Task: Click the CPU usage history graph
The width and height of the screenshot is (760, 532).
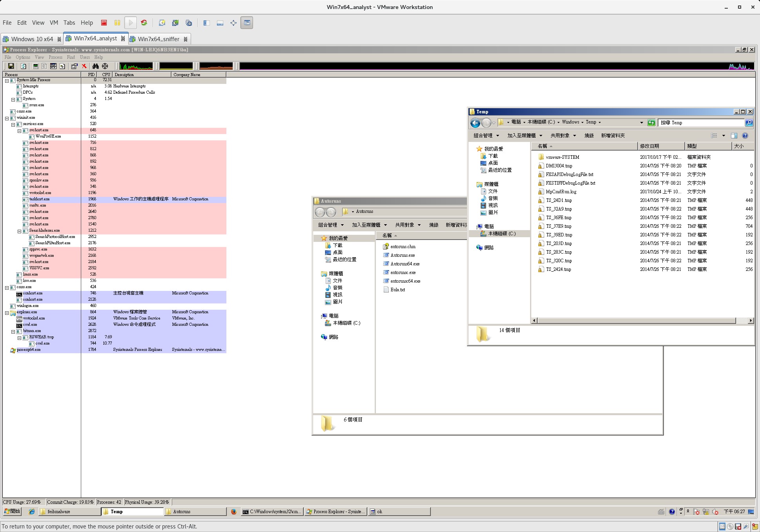Action: (136, 66)
